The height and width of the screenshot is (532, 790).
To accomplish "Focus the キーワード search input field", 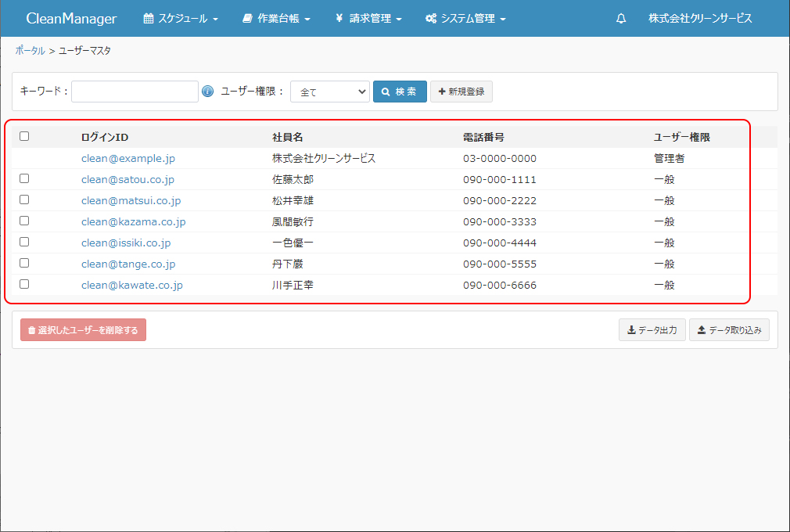I will [x=135, y=92].
